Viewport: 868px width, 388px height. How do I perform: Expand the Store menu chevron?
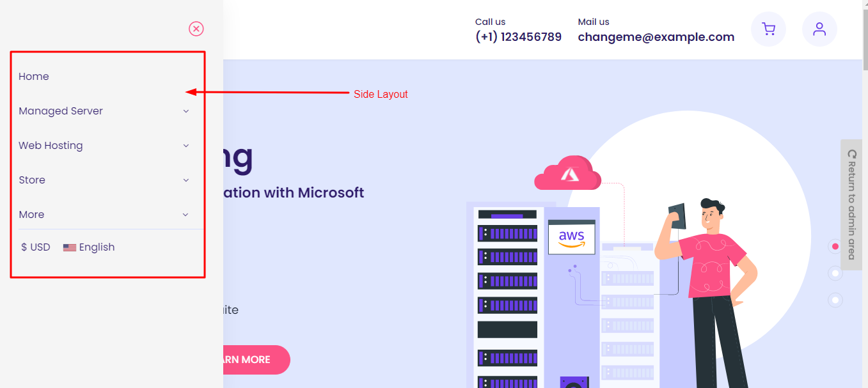point(186,180)
